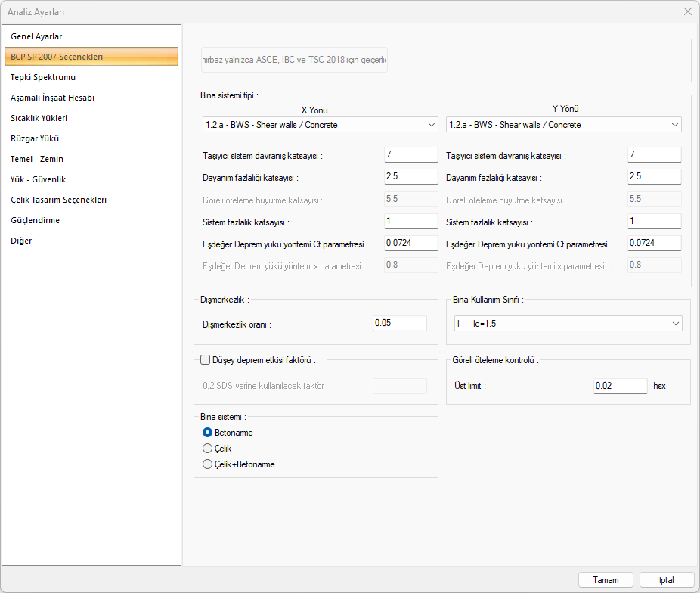Open the X Yönü building system dropdown
This screenshot has height=593, width=700.
[x=320, y=125]
